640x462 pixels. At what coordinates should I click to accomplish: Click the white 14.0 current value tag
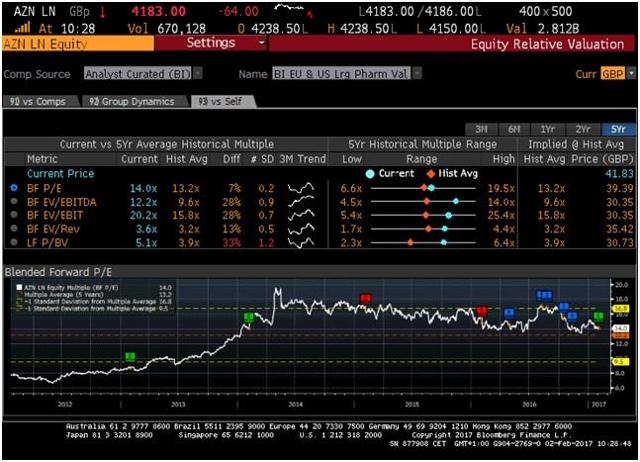621,328
